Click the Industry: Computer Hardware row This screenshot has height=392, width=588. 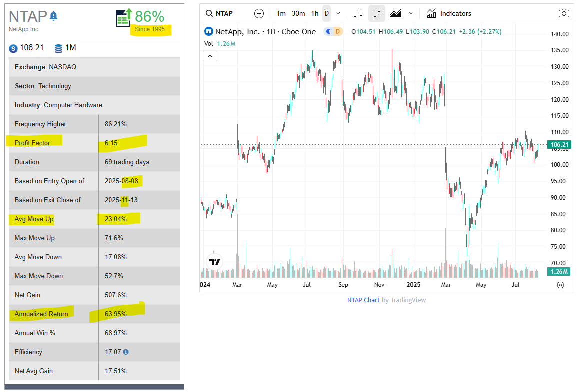[x=94, y=105]
